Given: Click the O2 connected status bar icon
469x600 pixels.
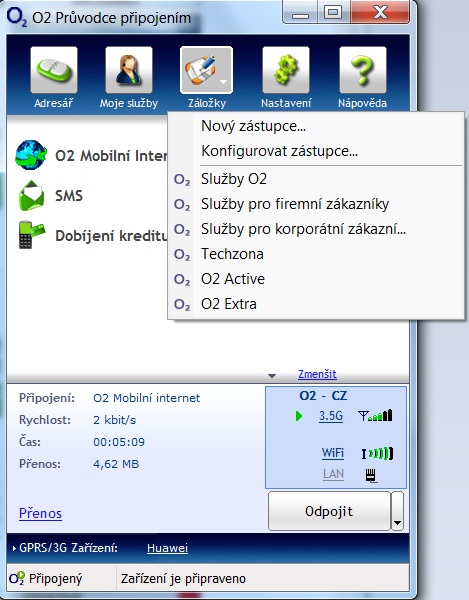Looking at the screenshot, I should [17, 578].
